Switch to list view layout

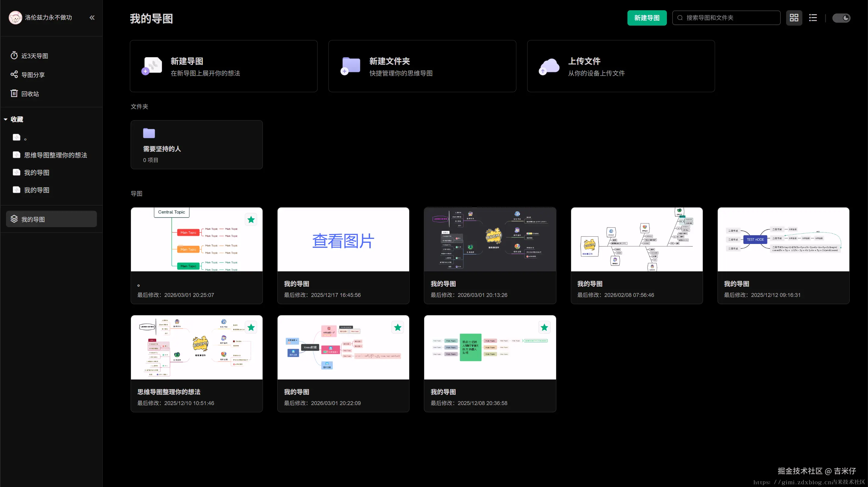(x=813, y=18)
